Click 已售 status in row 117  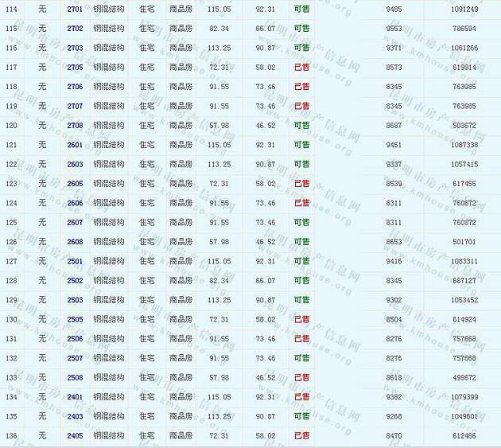302,68
